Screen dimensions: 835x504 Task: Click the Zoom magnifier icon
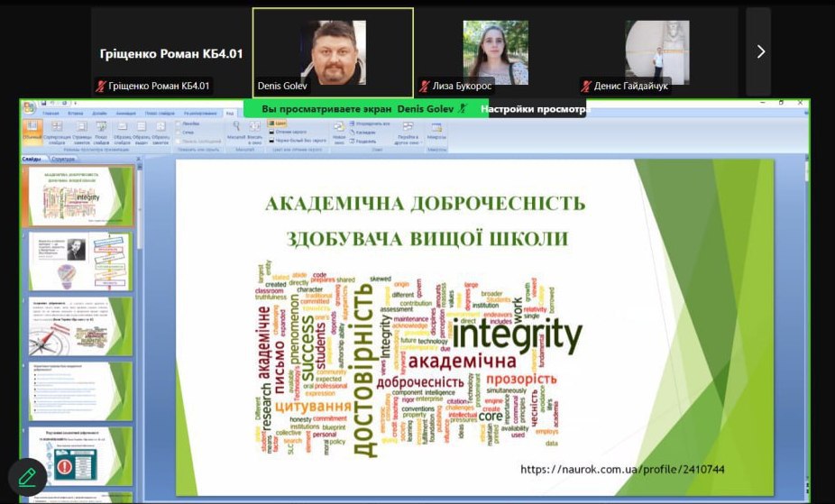click(234, 128)
